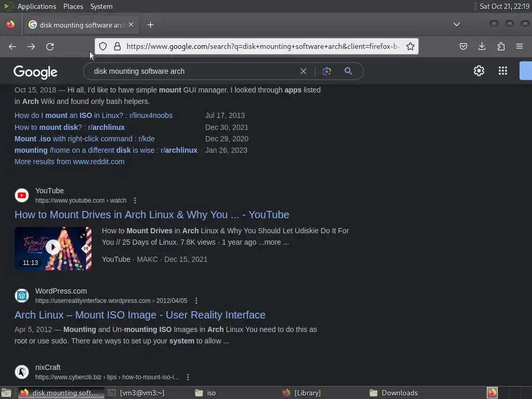Open Mount .iso with right-click command link

coord(85,139)
